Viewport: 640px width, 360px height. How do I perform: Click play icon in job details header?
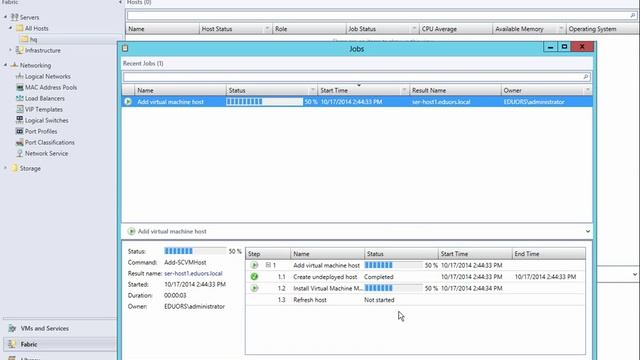tap(131, 231)
